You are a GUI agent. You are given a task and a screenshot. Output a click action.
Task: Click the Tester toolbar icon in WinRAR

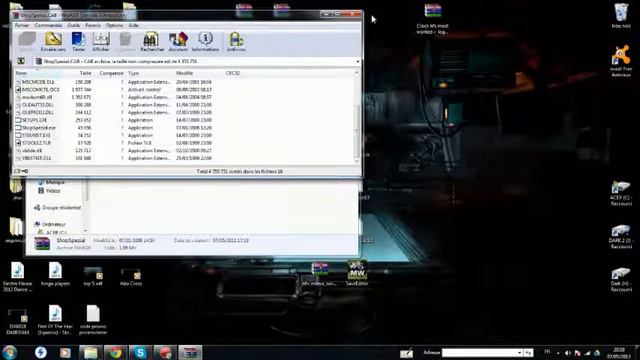click(x=78, y=42)
